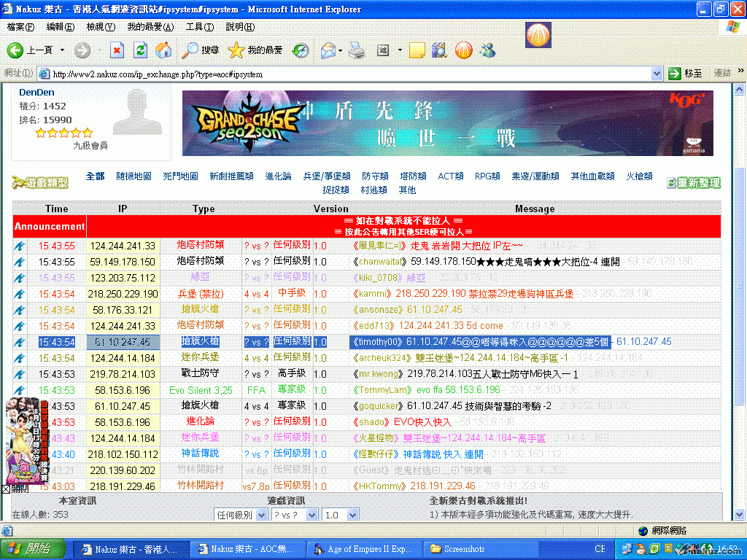Stop page loading with red X icon
The height and width of the screenshot is (560, 747).
(x=117, y=50)
